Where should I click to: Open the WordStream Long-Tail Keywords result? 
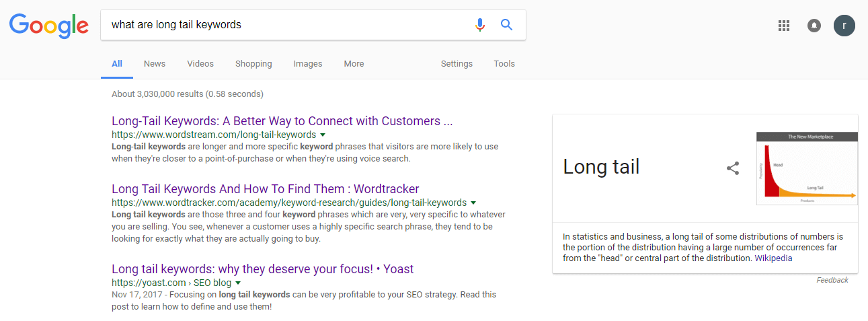click(282, 121)
